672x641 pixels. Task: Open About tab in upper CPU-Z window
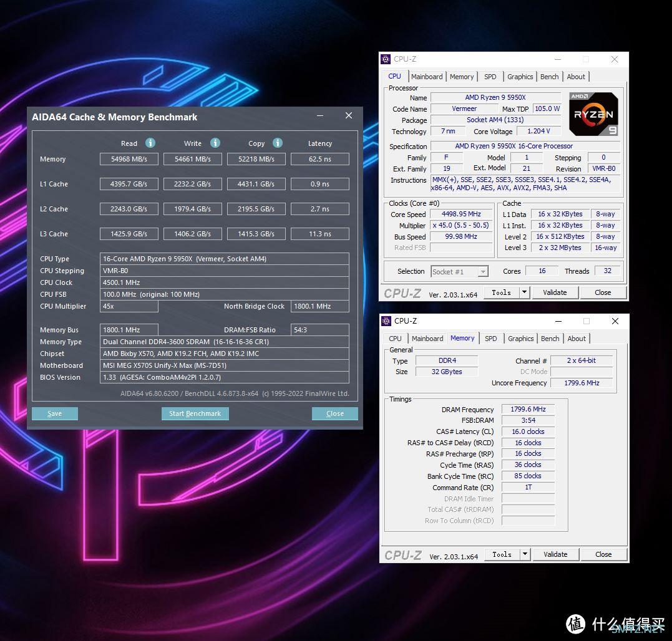click(575, 77)
